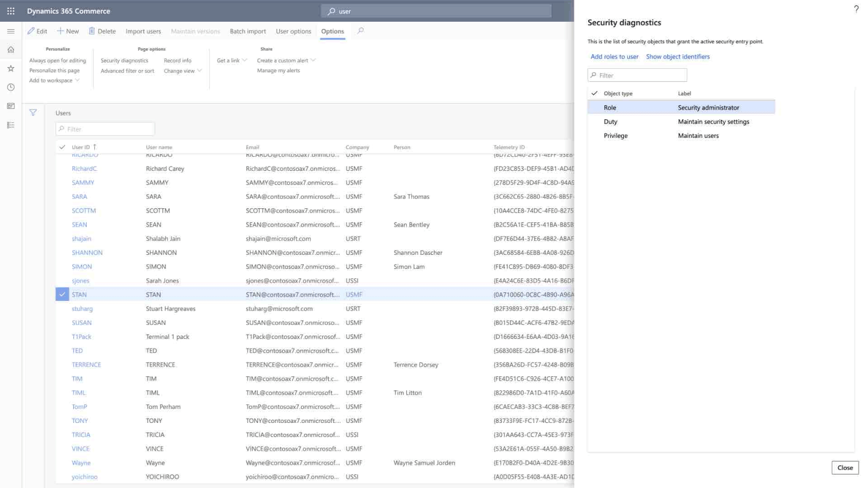Open the User options menu
The width and height of the screenshot is (868, 488).
point(293,31)
